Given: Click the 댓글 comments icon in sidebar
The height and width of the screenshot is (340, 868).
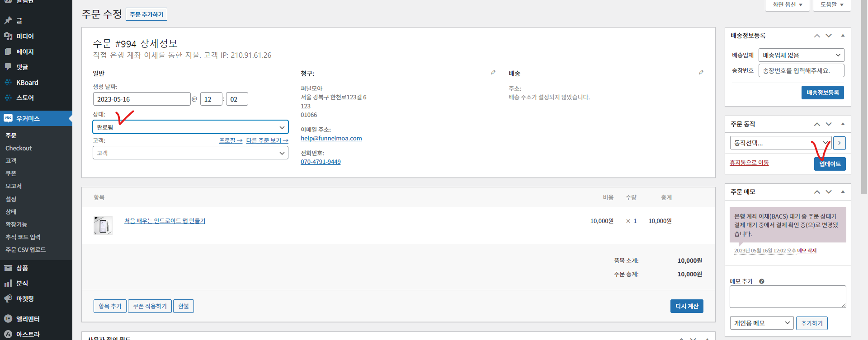Looking at the screenshot, I should pyautogui.click(x=8, y=67).
